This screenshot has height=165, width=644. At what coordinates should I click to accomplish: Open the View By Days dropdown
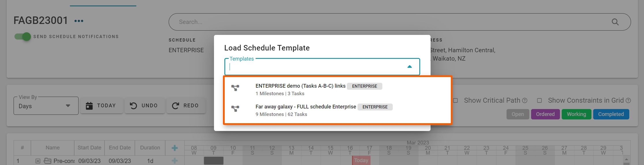tap(46, 106)
